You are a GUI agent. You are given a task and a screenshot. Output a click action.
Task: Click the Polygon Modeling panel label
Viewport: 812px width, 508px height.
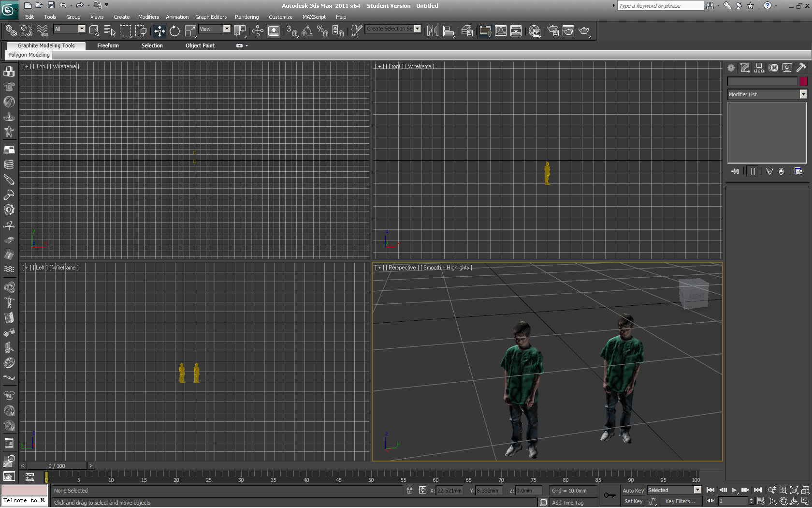[29, 55]
